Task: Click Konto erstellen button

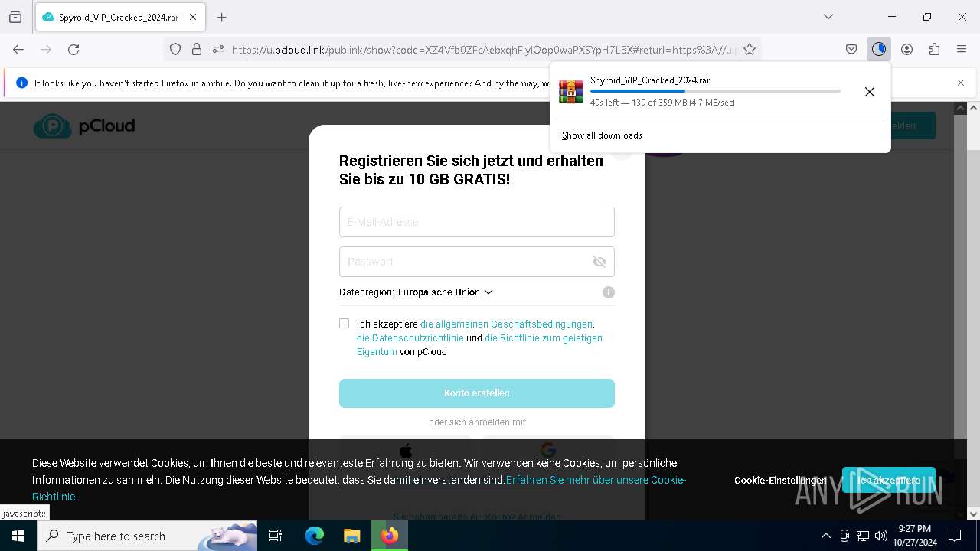Action: [477, 393]
